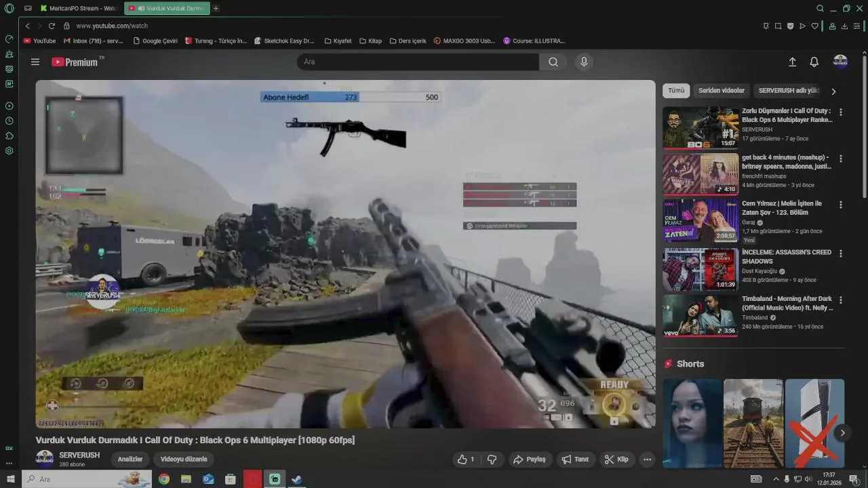
Task: Open Easy Setup sliders icon
Action: (x=857, y=26)
